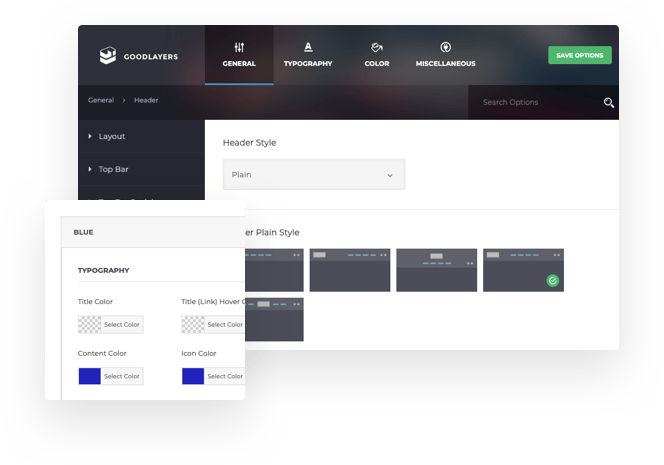The image size is (664, 465).
Task: Click the Typography letter icon
Action: pyautogui.click(x=308, y=47)
